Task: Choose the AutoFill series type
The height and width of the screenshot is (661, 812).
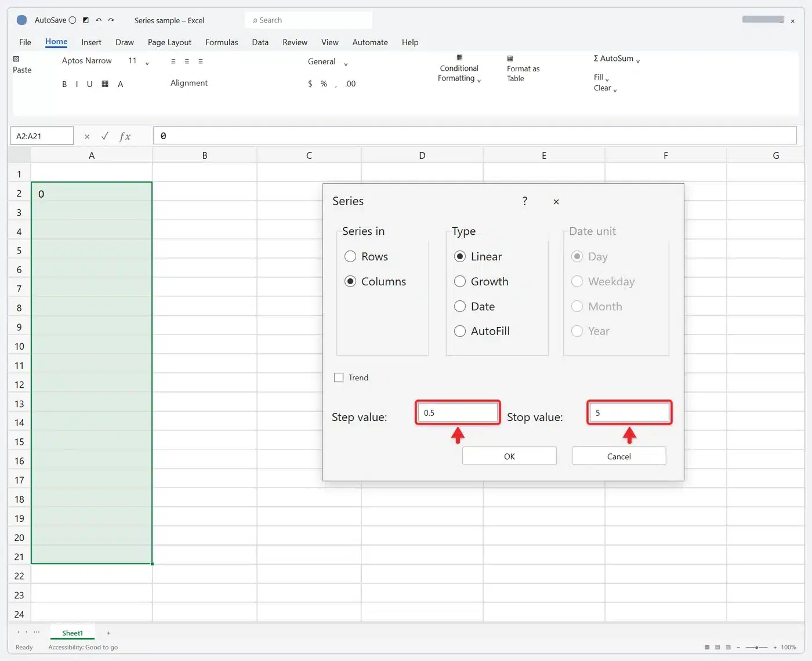Action: coord(460,331)
